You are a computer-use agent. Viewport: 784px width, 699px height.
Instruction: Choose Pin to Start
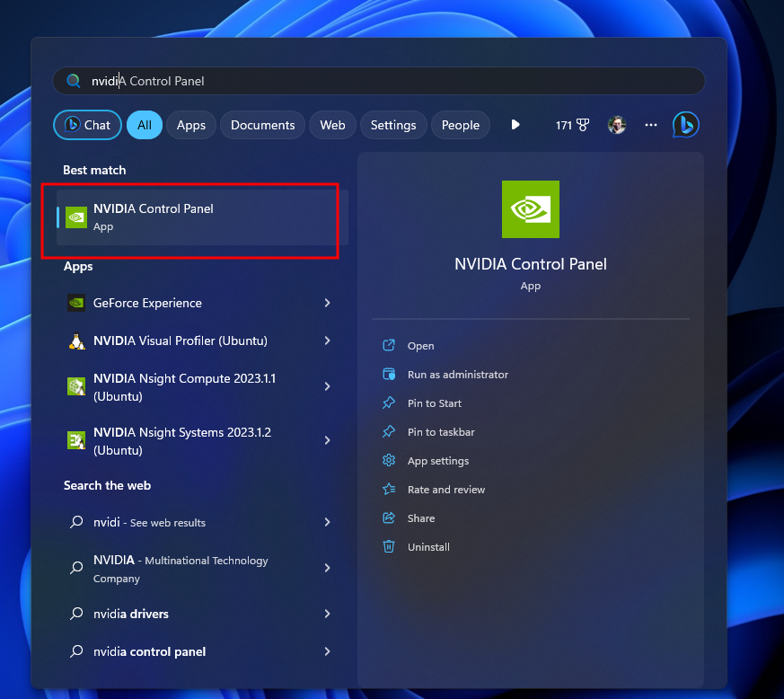[x=434, y=403]
